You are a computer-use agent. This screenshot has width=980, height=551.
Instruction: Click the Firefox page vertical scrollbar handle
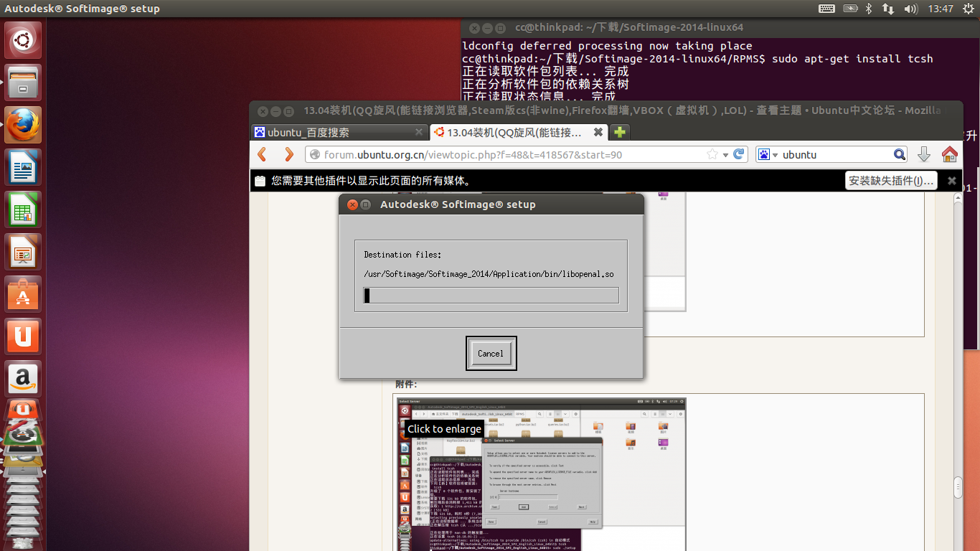click(958, 487)
